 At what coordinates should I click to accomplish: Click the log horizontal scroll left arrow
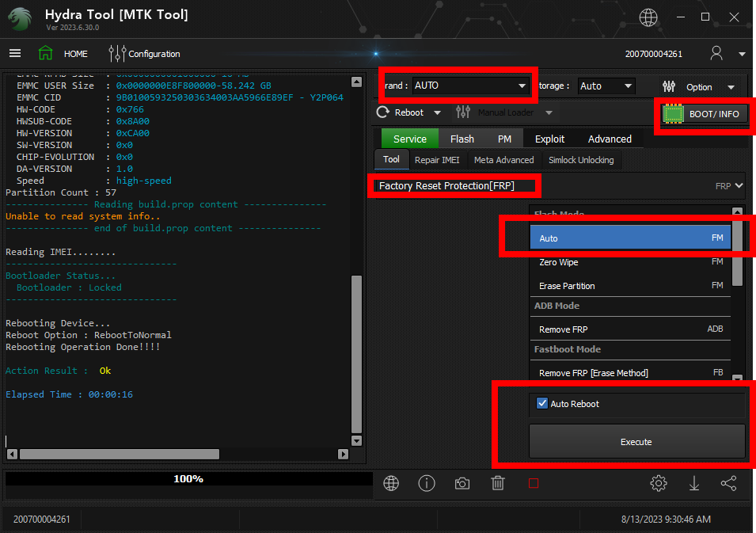click(x=12, y=454)
